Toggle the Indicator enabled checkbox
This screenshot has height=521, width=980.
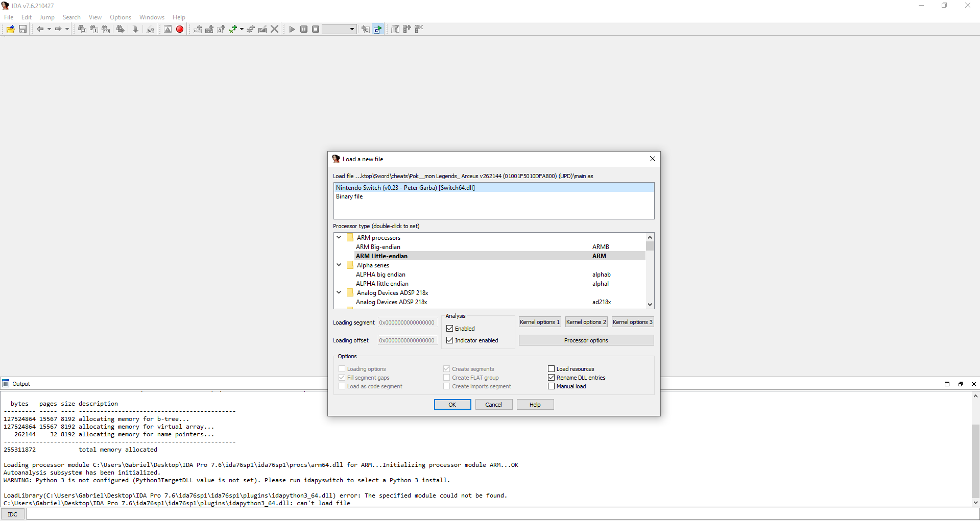click(450, 340)
